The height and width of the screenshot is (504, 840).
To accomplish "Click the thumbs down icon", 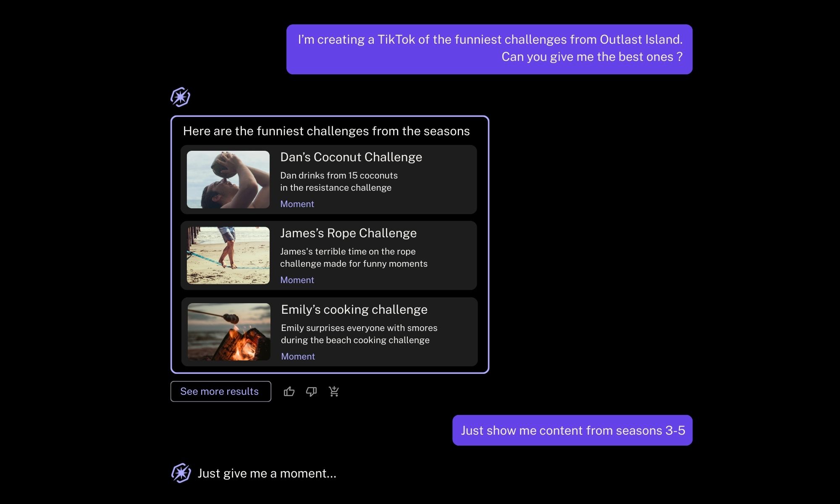I will (x=311, y=391).
